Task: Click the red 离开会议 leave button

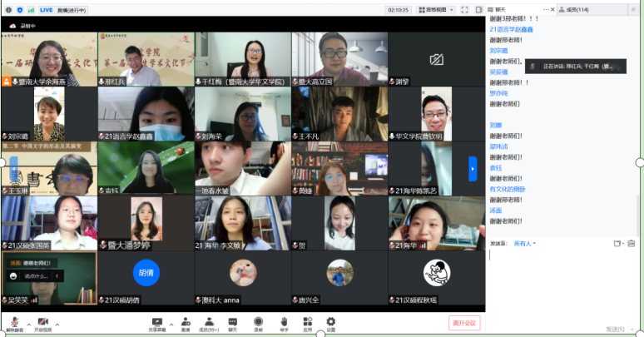Action: (464, 323)
